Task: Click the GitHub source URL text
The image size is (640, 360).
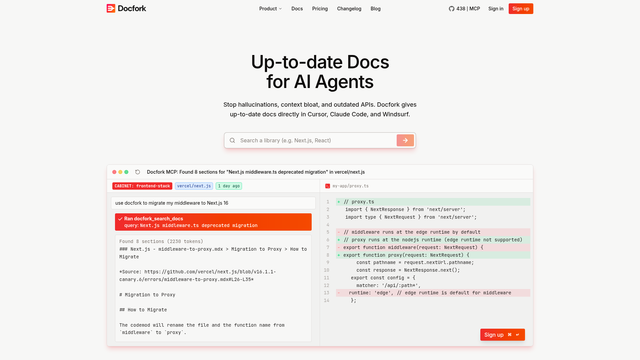Action: [198, 276]
